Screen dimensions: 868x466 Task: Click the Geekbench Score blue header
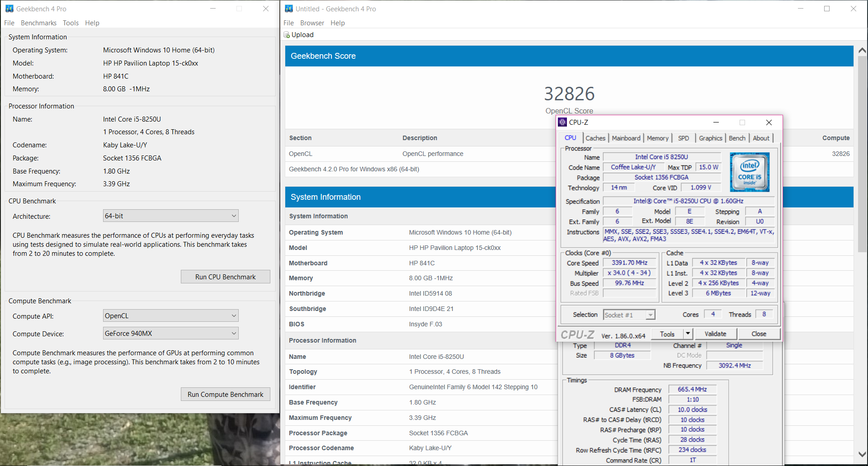[x=569, y=56]
